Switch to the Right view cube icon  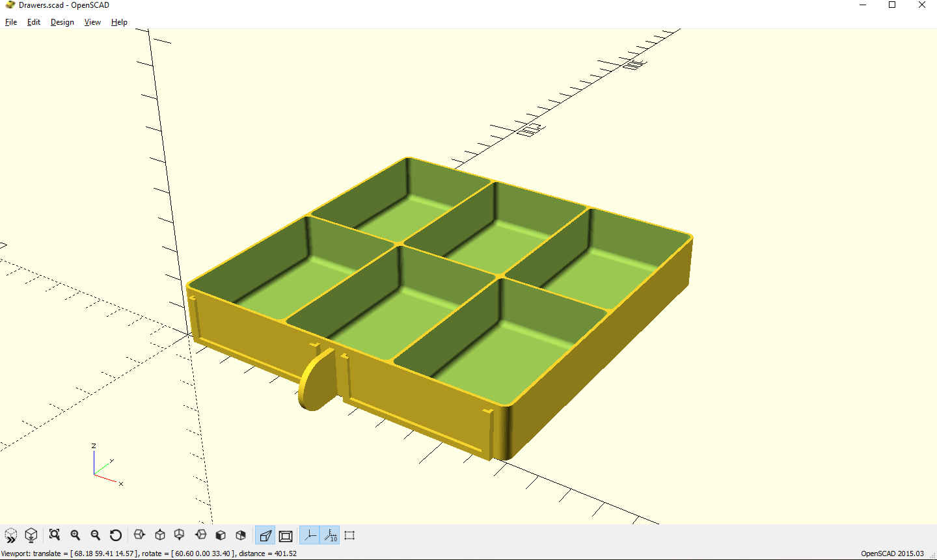coord(139,535)
